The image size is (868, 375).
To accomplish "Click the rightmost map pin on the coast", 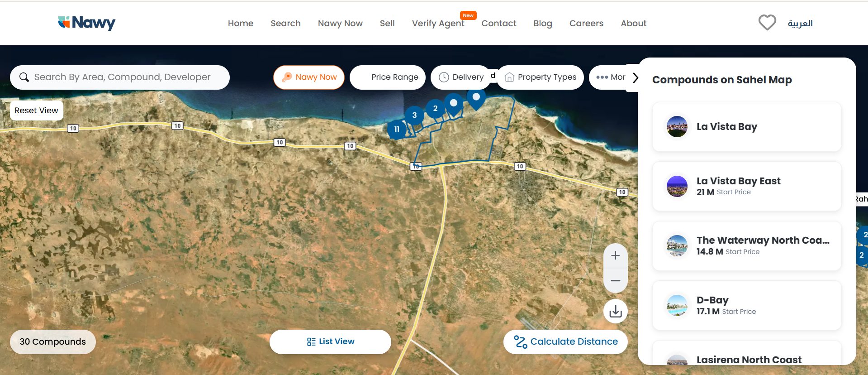I will coord(476,99).
